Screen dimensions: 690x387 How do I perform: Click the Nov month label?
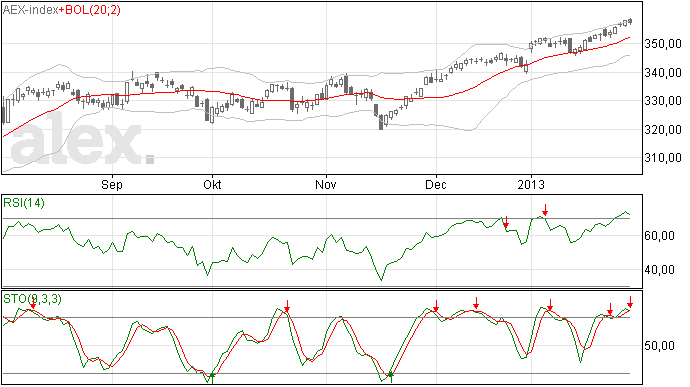click(326, 184)
